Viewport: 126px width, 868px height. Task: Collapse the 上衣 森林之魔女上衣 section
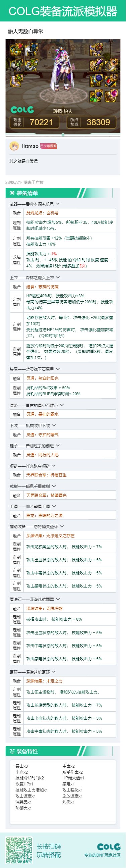[58, 278]
